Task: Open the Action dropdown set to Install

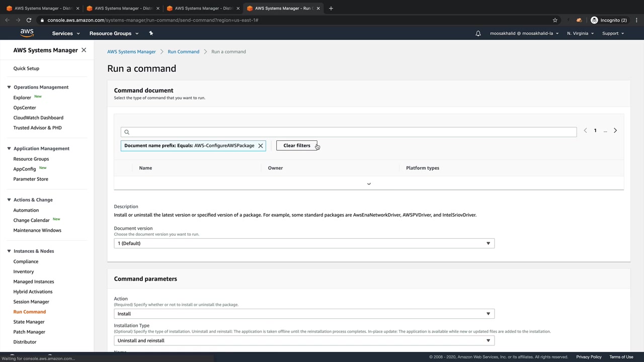Action: coord(304,314)
